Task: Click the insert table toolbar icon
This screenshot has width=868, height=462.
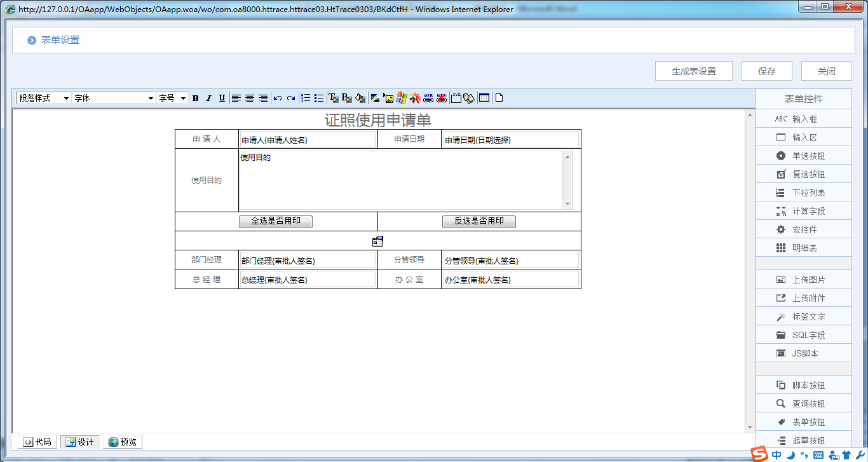Action: [x=484, y=98]
